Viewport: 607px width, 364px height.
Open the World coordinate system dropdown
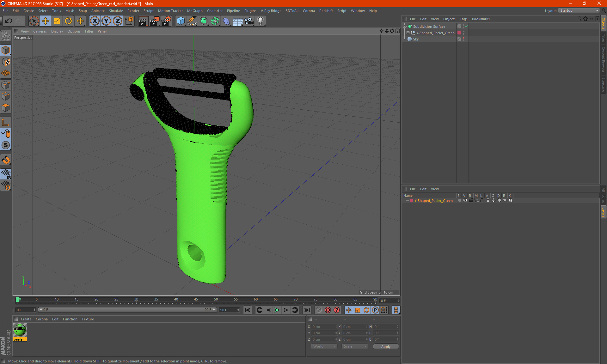(324, 346)
